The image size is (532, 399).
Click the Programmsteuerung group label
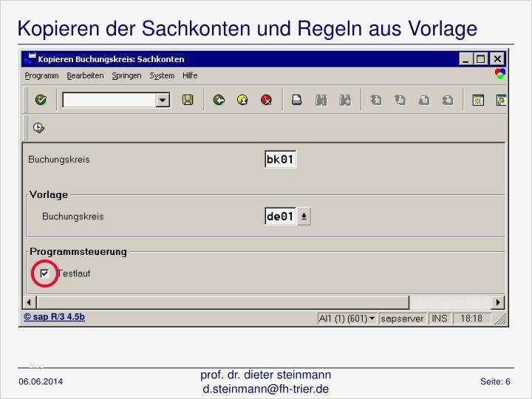pos(78,252)
